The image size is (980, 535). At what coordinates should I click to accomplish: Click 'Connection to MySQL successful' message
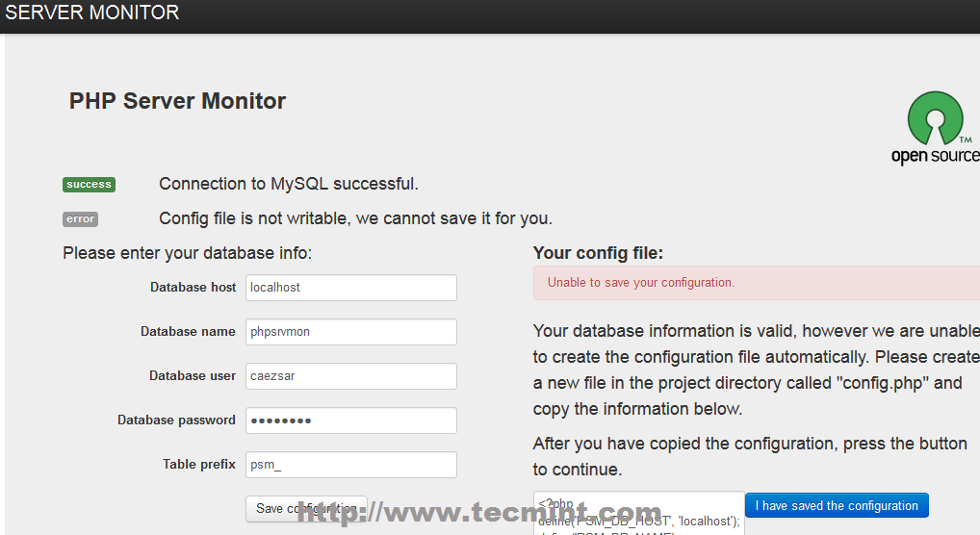289,184
